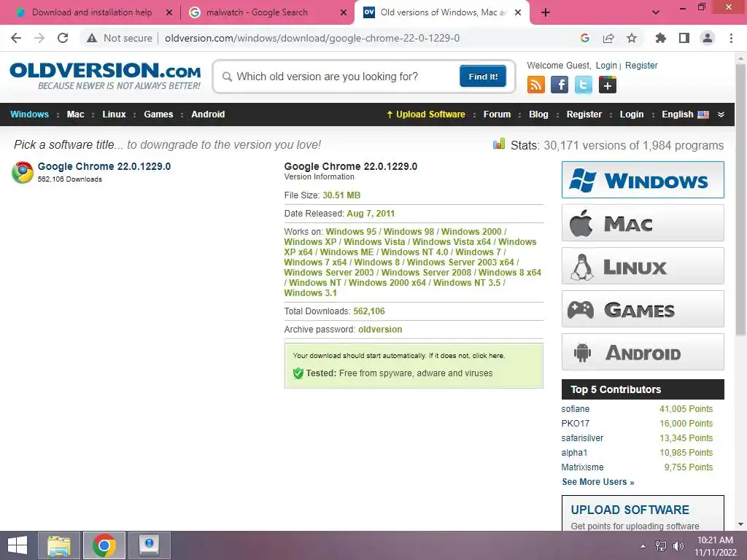Open a new browser tab with plus
Image resolution: width=747 pixels, height=560 pixels.
click(x=546, y=12)
